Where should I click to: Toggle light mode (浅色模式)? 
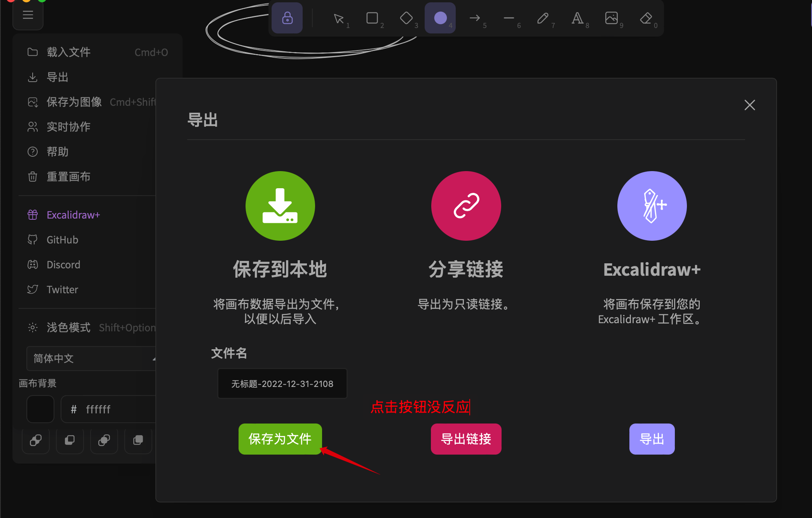68,327
